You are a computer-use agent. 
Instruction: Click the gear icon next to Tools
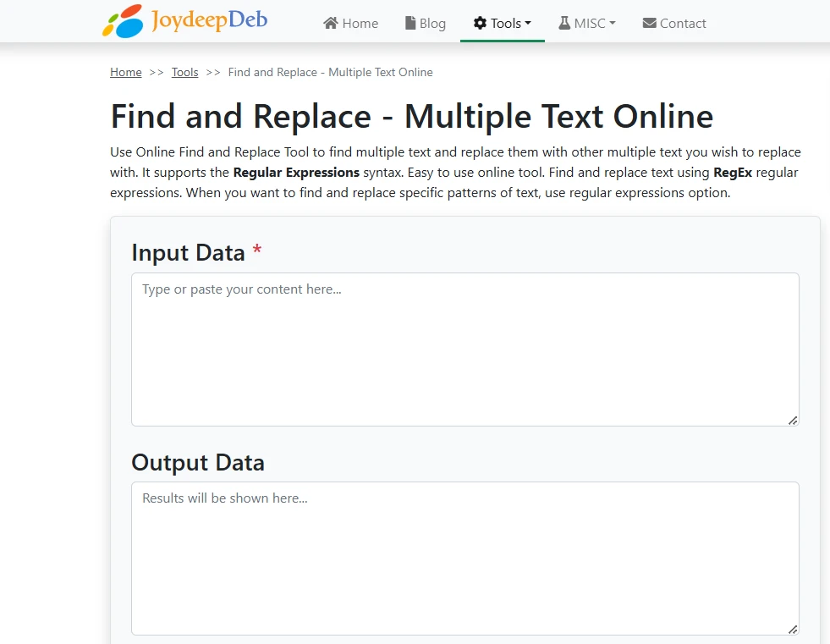coord(481,23)
